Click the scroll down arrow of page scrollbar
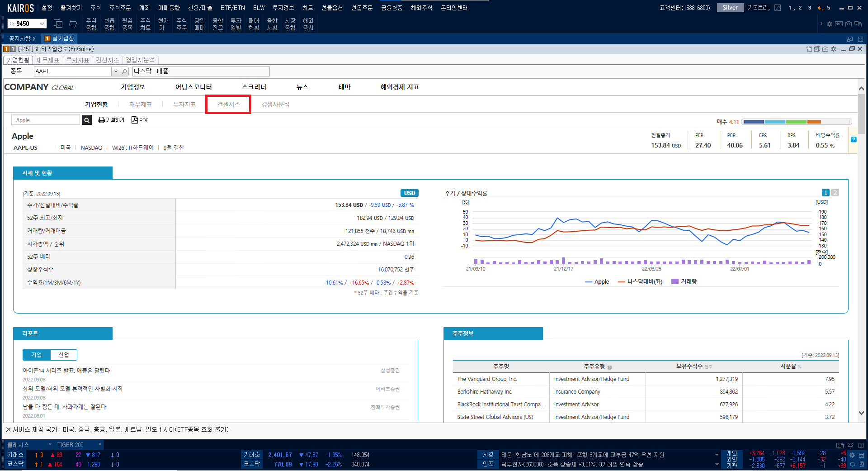Viewport: 868px width, 471px height. 861,413
